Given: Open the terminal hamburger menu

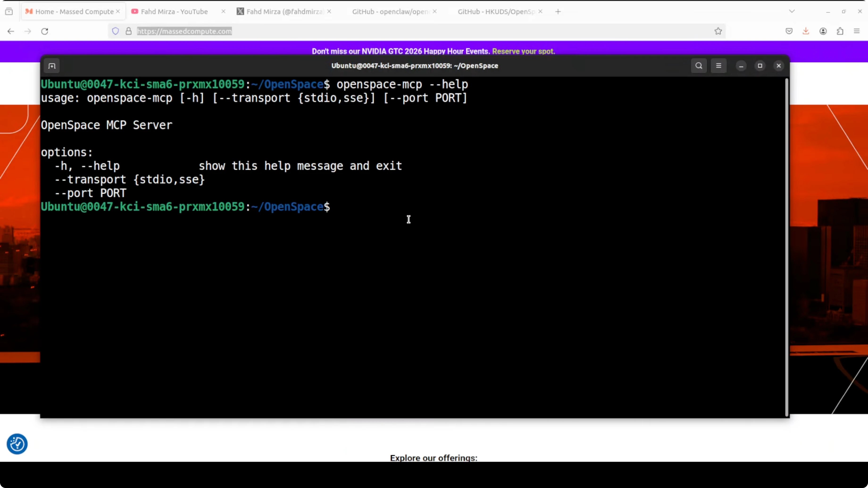Looking at the screenshot, I should tap(718, 66).
